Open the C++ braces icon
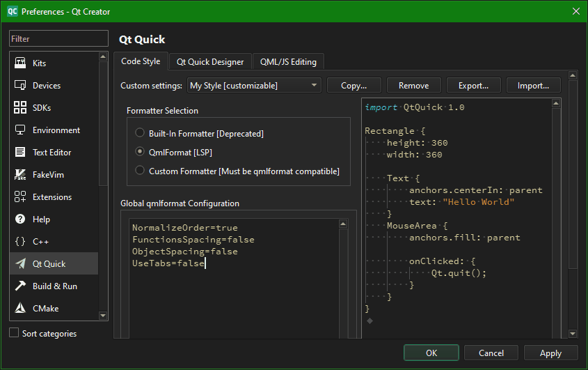Viewport: 588px width, 370px height. click(20, 242)
